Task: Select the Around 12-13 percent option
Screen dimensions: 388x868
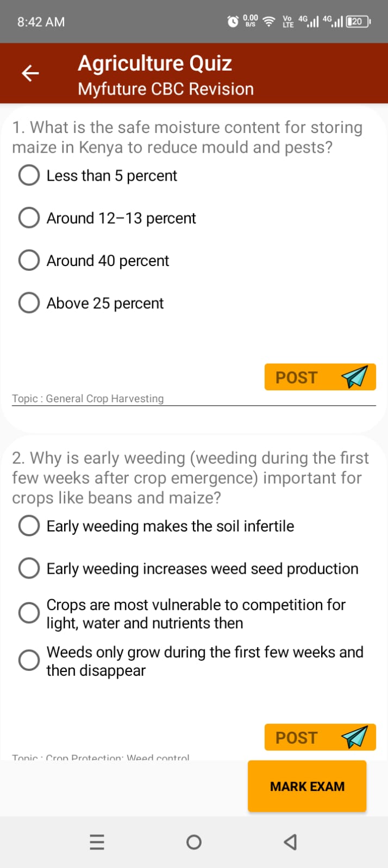Action: point(29,218)
